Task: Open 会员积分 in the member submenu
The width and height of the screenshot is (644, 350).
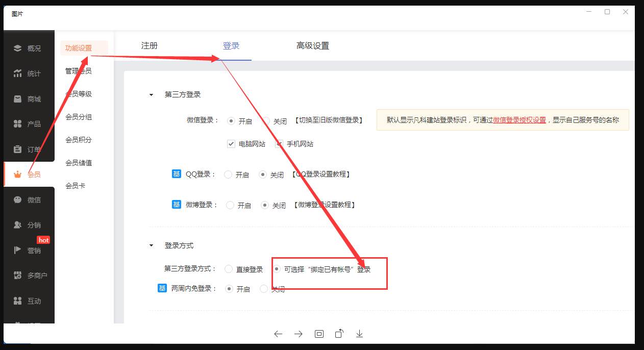Action: (79, 140)
